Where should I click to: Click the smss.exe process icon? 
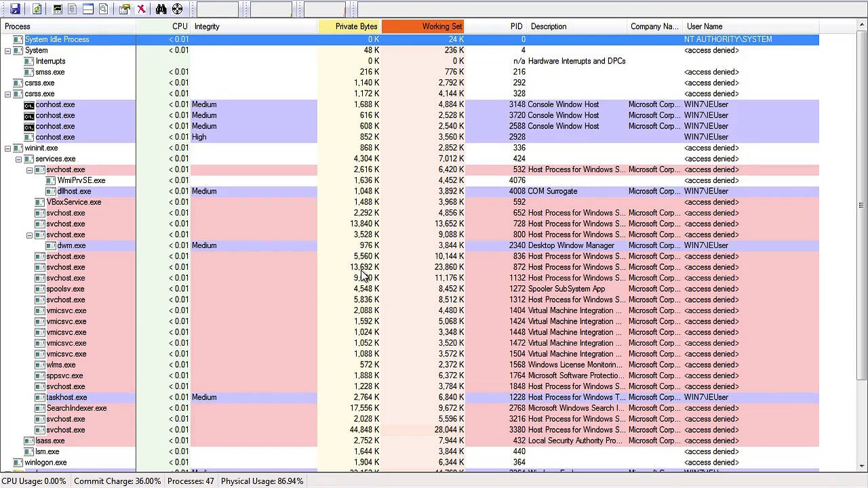click(29, 72)
